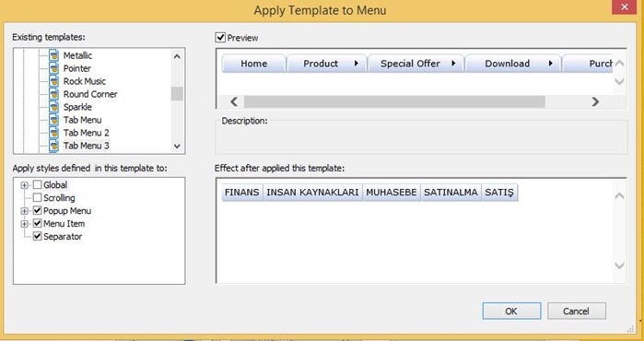Click the Download tab in preview

pos(513,64)
